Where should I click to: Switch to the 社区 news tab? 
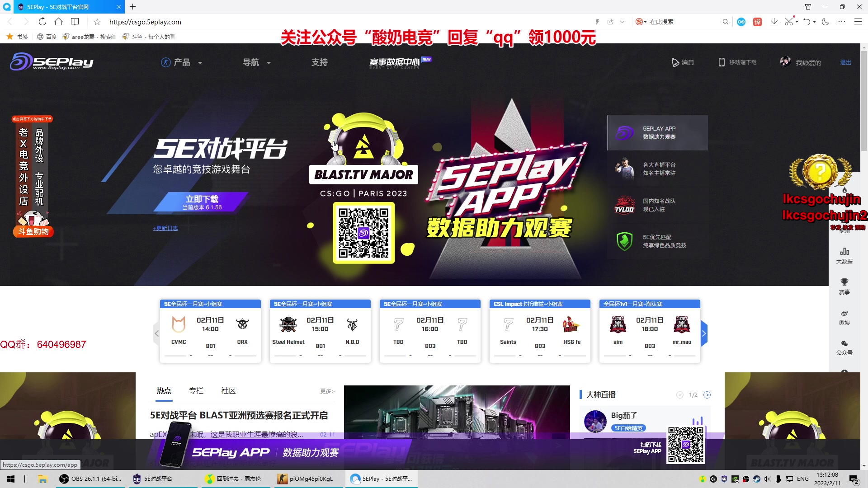[x=228, y=391]
